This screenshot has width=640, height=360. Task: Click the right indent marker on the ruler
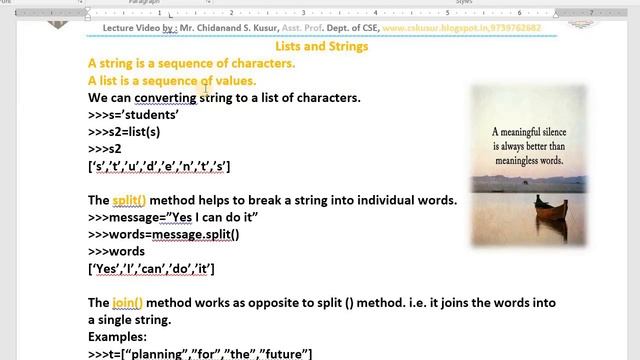(556, 15)
